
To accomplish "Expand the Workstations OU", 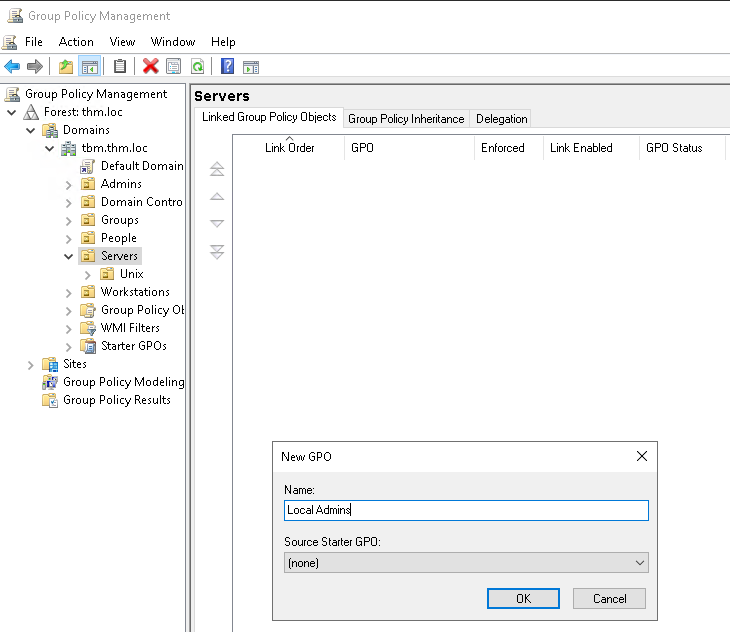I will [68, 293].
